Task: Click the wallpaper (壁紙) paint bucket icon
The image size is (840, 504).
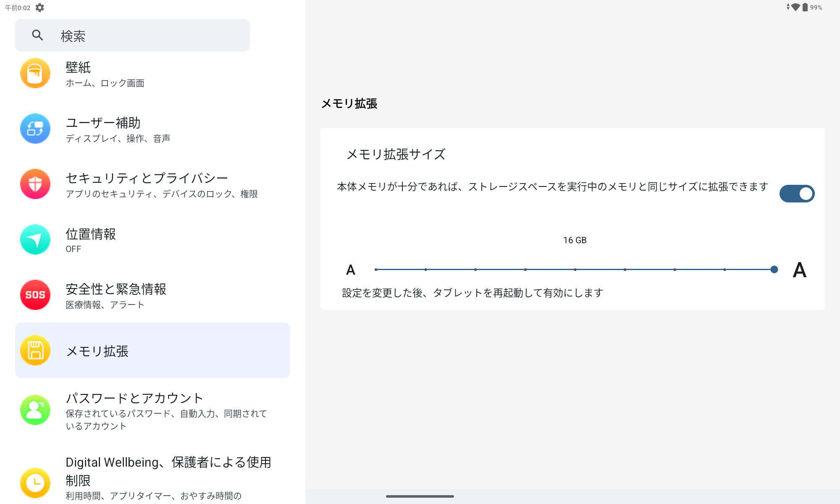Action: (x=35, y=73)
